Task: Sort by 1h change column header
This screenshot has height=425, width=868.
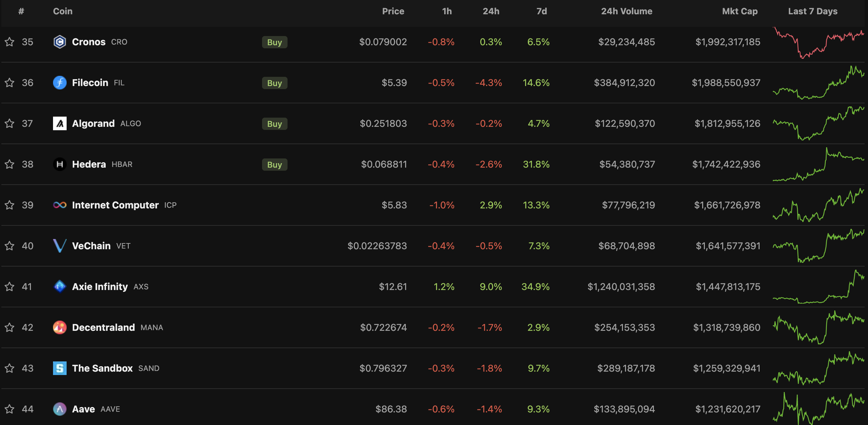Action: (x=447, y=11)
